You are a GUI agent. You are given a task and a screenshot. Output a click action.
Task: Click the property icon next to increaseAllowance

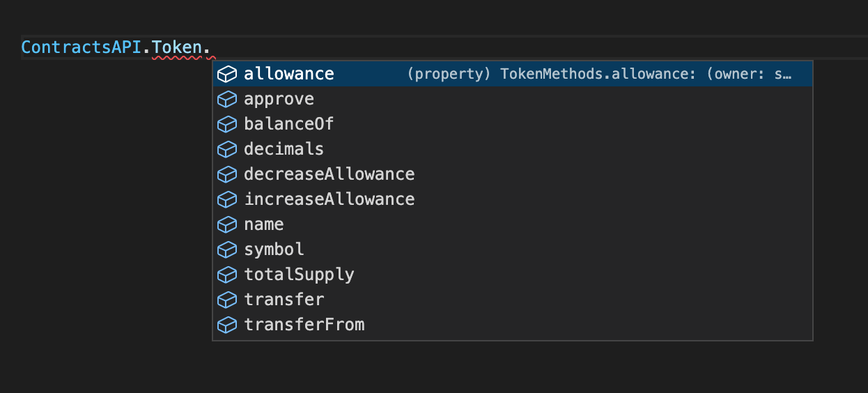click(x=227, y=199)
